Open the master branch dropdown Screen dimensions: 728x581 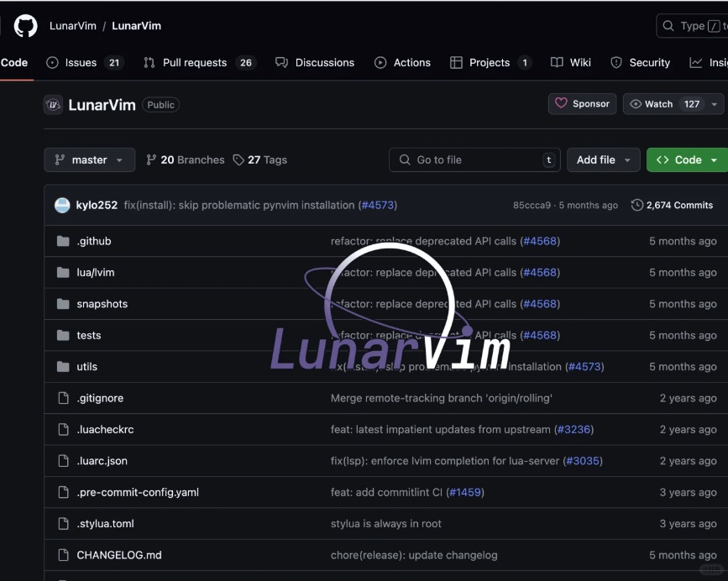(x=89, y=160)
